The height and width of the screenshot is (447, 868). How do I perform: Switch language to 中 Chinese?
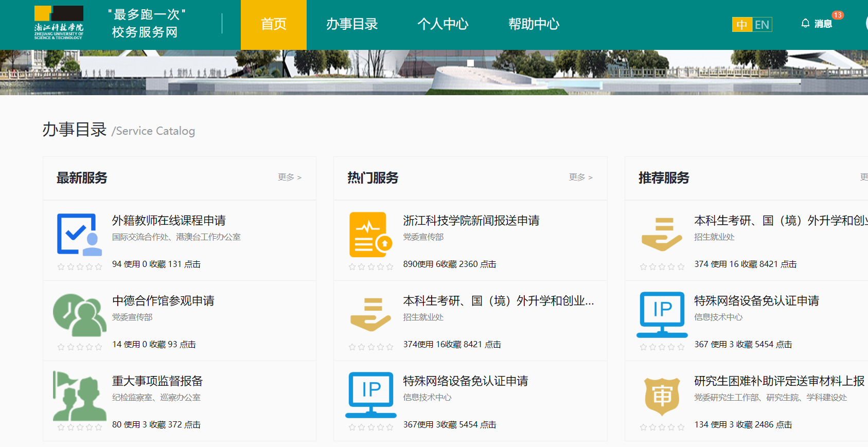coord(742,25)
